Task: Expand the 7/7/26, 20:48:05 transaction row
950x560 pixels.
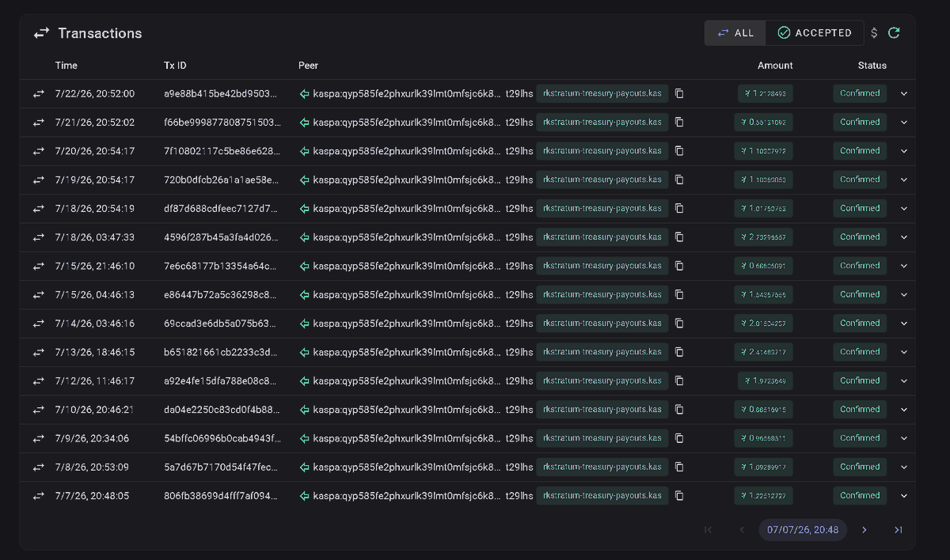Action: pyautogui.click(x=904, y=496)
